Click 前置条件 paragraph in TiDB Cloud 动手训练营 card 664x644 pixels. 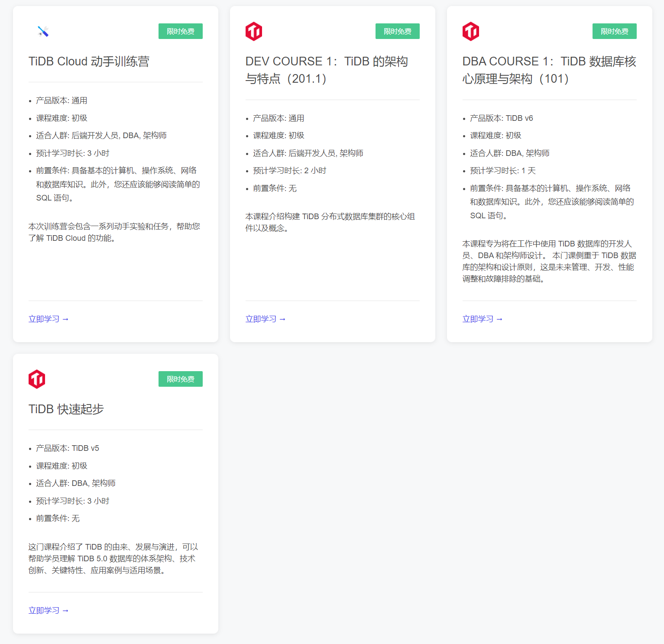[x=118, y=184]
